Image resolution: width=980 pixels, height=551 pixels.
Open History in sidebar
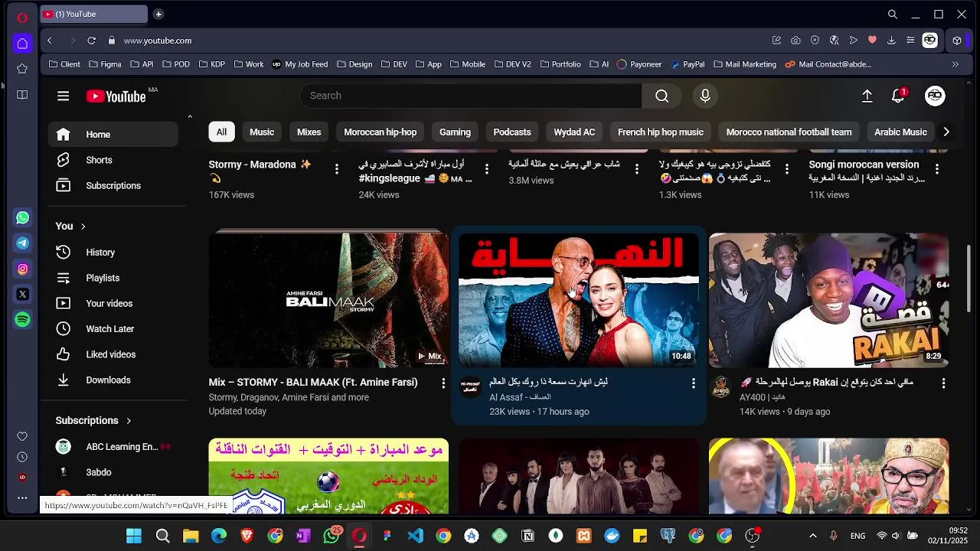point(113,253)
